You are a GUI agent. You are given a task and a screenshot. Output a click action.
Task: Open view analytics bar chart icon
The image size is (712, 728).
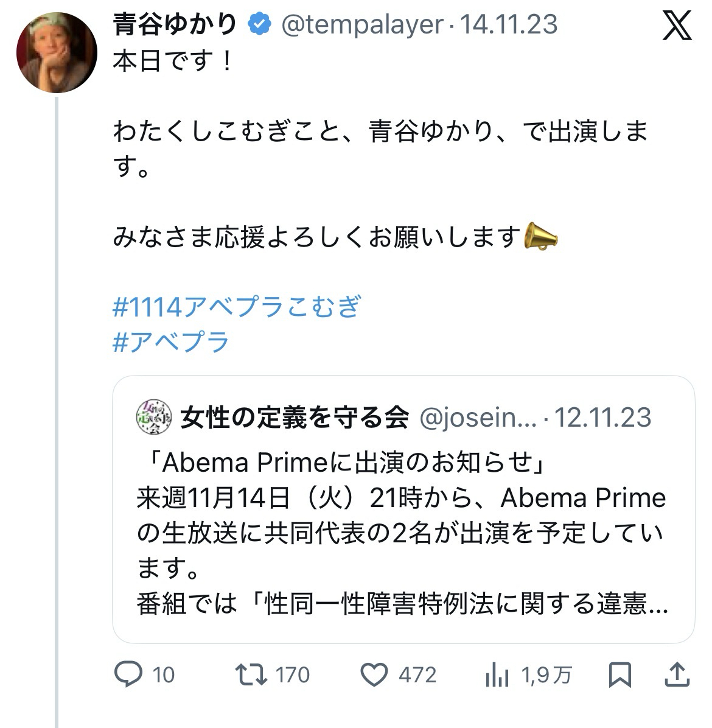click(x=497, y=674)
